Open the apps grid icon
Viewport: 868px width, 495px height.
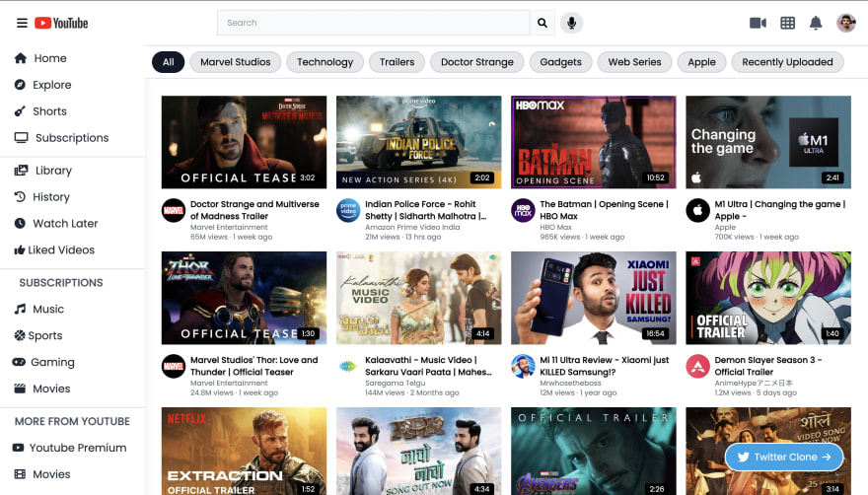[x=788, y=23]
